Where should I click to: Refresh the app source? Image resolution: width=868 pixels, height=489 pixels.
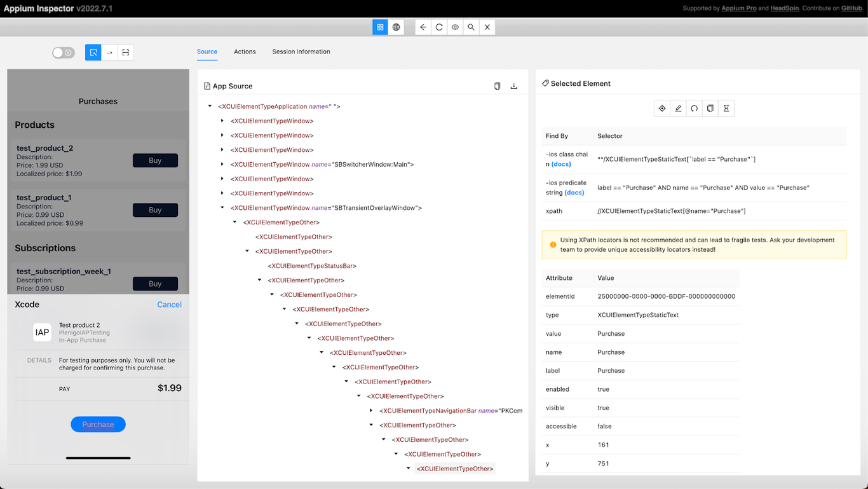(x=438, y=27)
